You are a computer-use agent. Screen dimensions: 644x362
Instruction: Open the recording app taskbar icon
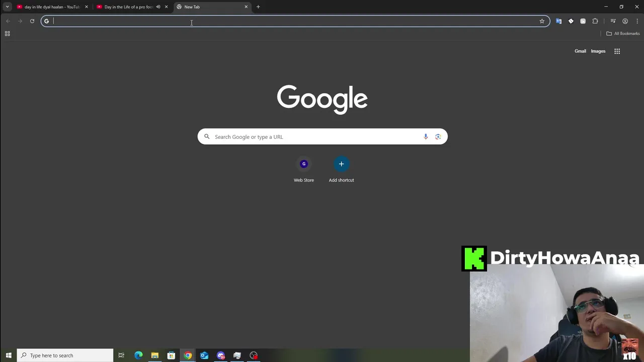[x=254, y=355]
